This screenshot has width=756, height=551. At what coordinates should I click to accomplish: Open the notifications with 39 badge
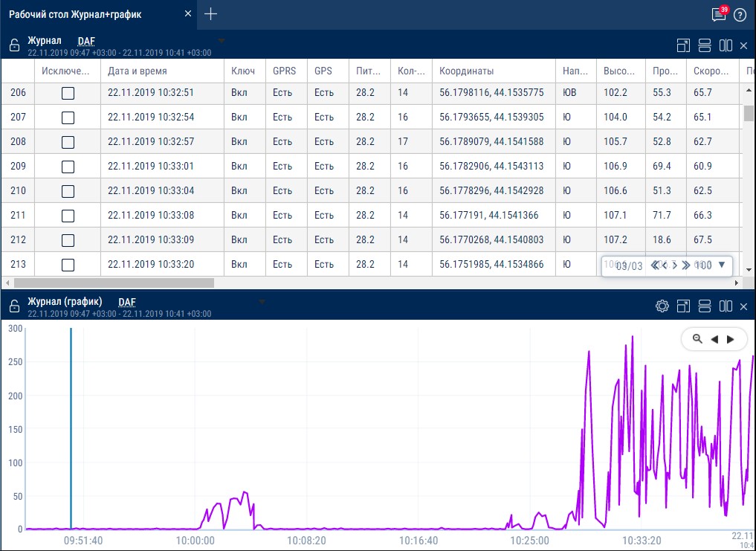(719, 14)
